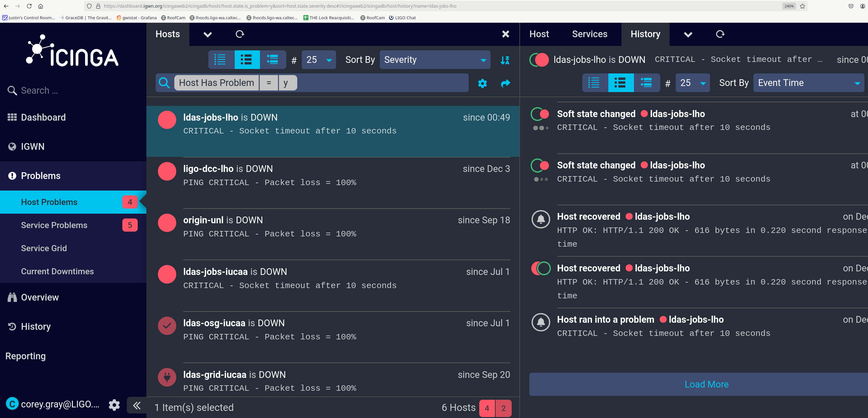This screenshot has width=868, height=418.
Task: Open origin-unl host link
Action: coord(203,220)
